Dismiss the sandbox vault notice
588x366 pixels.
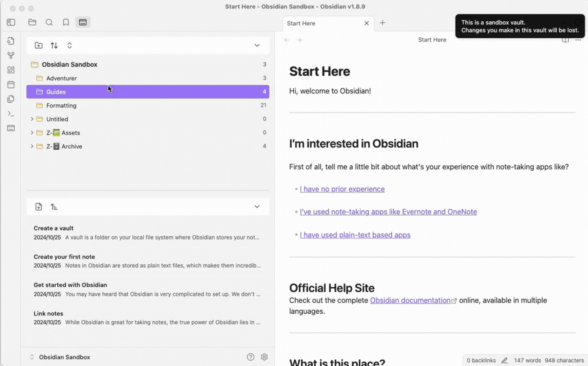coord(520,26)
